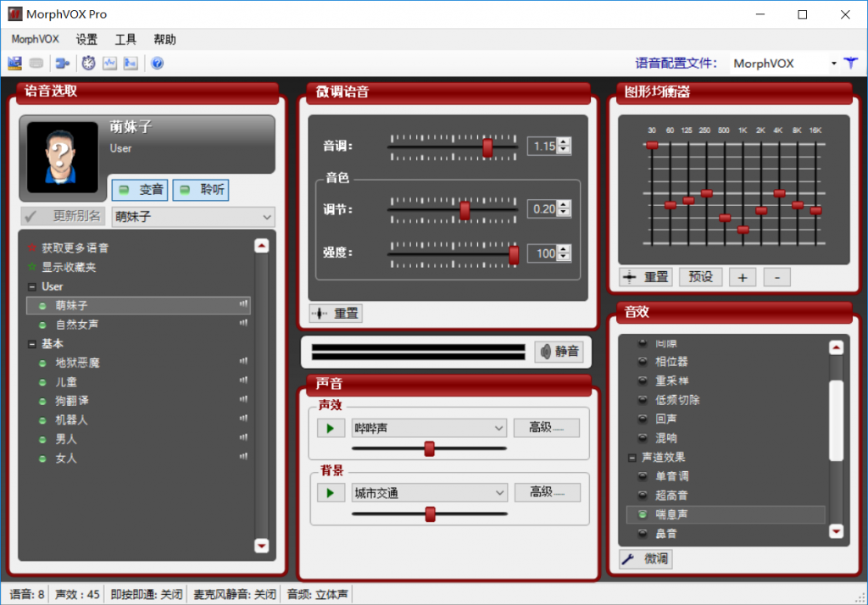This screenshot has height=605, width=868.
Task: Open 高级 options for background sound
Action: point(548,492)
